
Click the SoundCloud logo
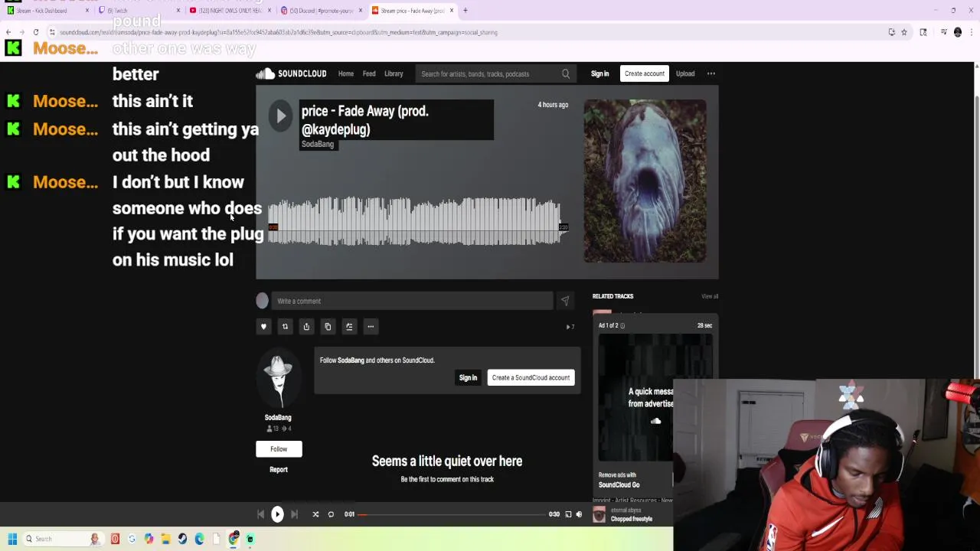(x=291, y=73)
